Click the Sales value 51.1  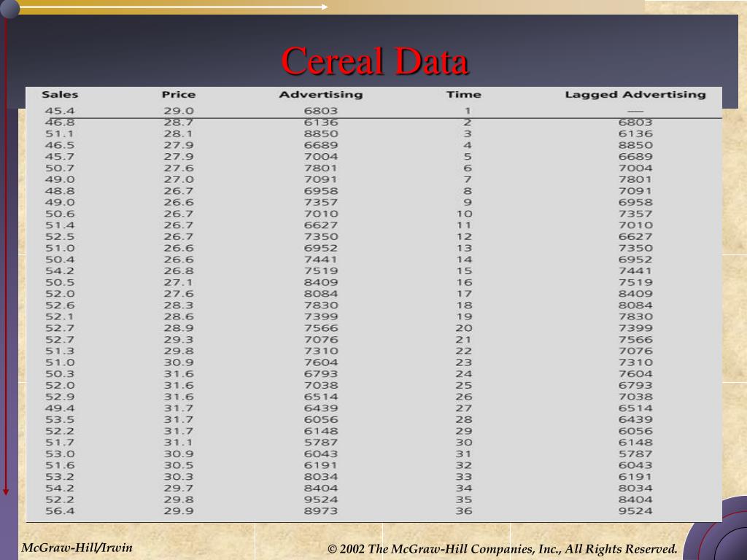pyautogui.click(x=60, y=134)
